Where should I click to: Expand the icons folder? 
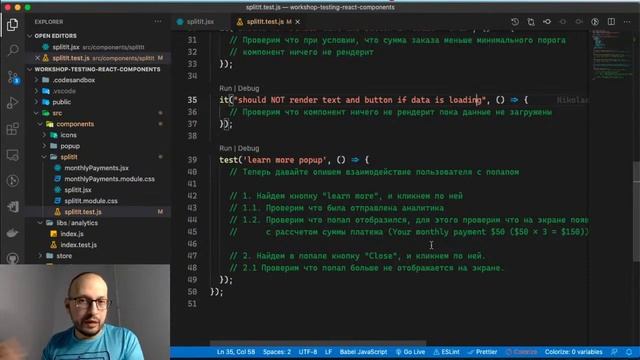click(x=68, y=135)
